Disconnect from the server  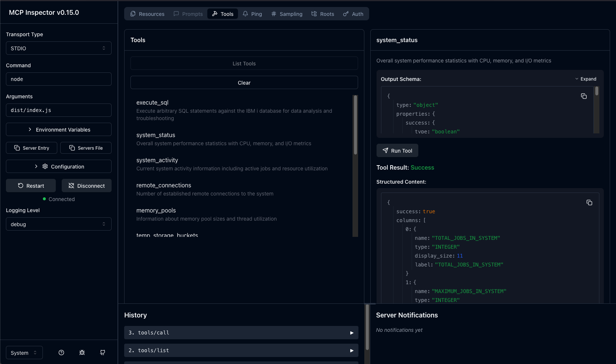(x=86, y=186)
